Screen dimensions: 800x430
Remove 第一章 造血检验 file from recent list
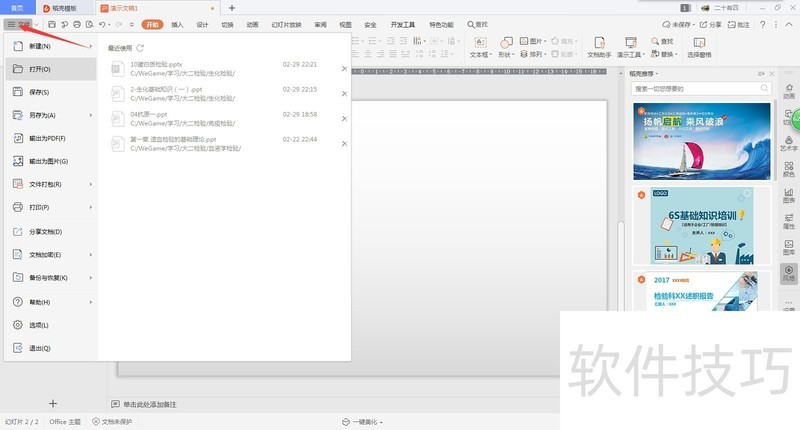click(x=344, y=143)
